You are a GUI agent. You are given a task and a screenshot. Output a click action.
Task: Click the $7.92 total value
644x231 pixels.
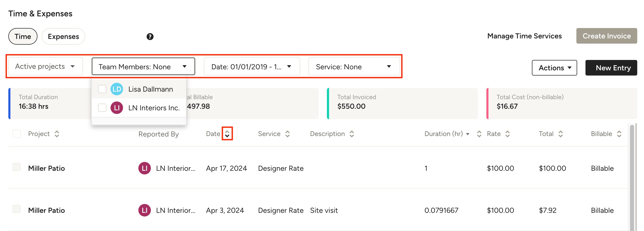tap(548, 210)
